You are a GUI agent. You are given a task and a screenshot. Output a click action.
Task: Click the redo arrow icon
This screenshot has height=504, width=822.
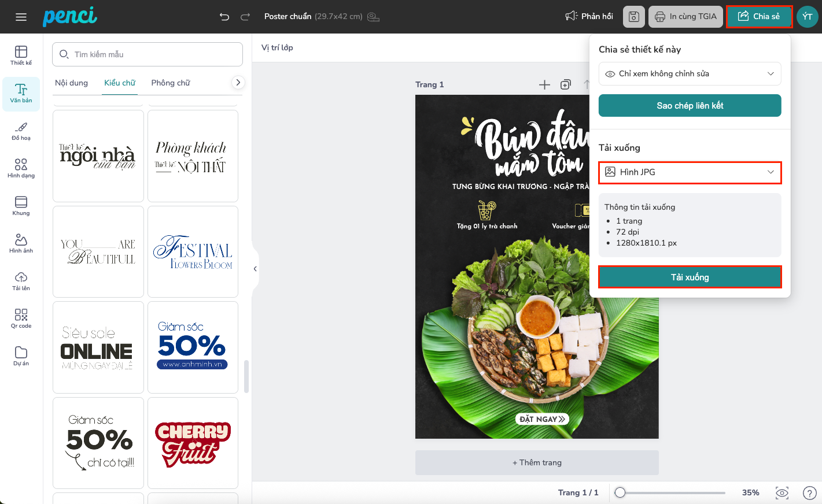[x=245, y=17]
